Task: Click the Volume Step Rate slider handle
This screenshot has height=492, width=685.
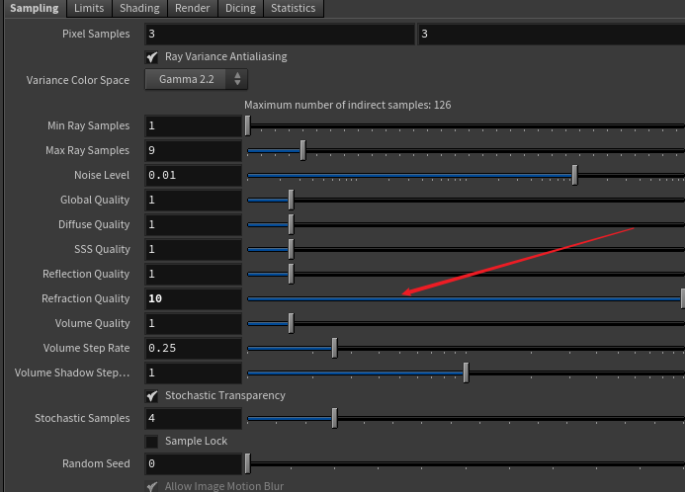Action: pyautogui.click(x=334, y=348)
